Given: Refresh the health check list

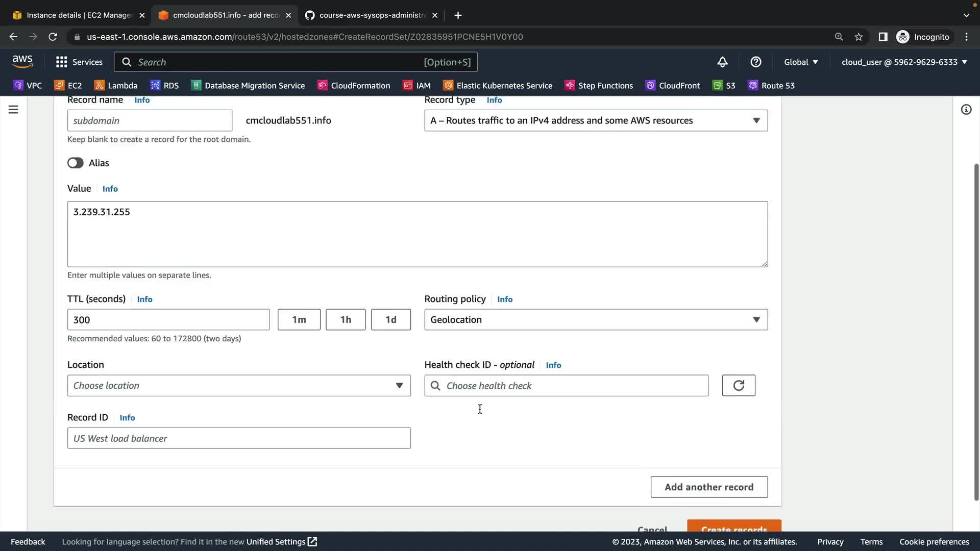Looking at the screenshot, I should (738, 386).
